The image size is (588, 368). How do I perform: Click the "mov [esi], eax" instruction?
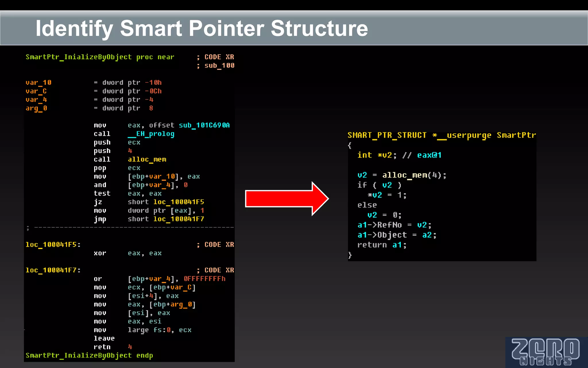click(x=132, y=313)
